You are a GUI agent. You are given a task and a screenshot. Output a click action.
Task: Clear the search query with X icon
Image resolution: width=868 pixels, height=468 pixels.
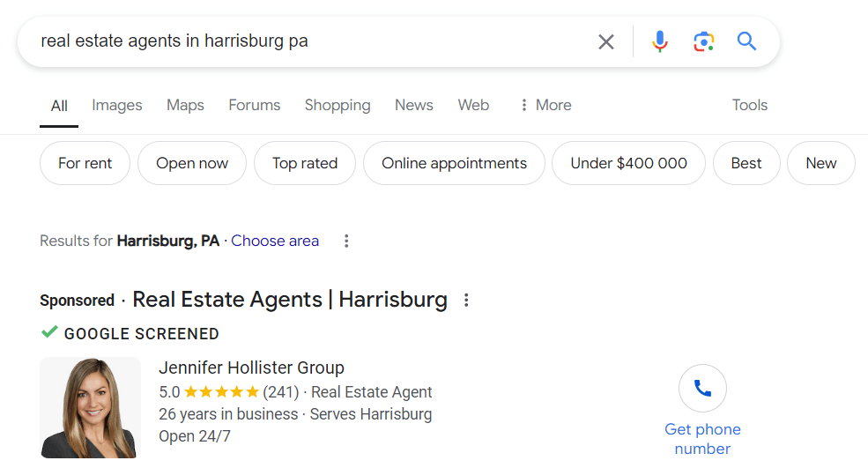click(x=606, y=41)
